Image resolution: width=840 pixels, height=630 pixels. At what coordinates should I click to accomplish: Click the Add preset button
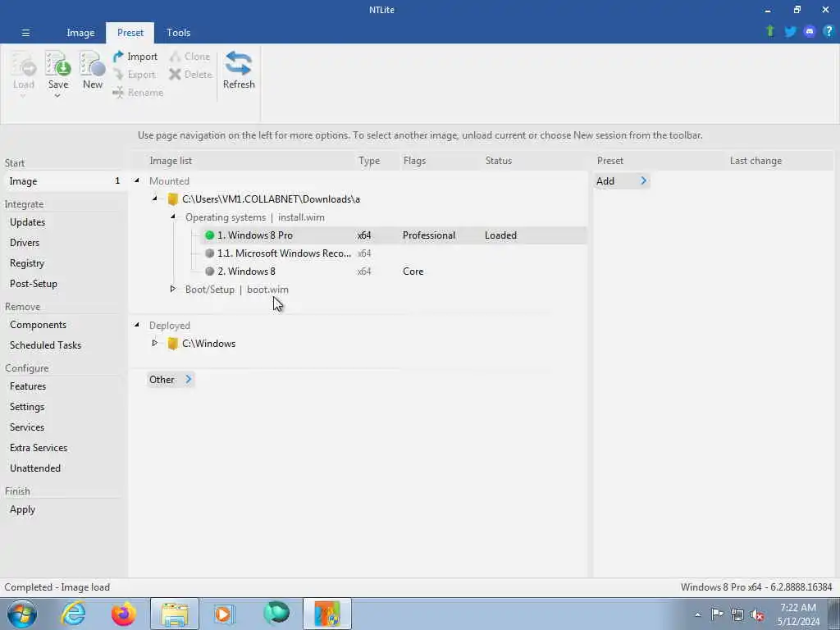click(622, 181)
